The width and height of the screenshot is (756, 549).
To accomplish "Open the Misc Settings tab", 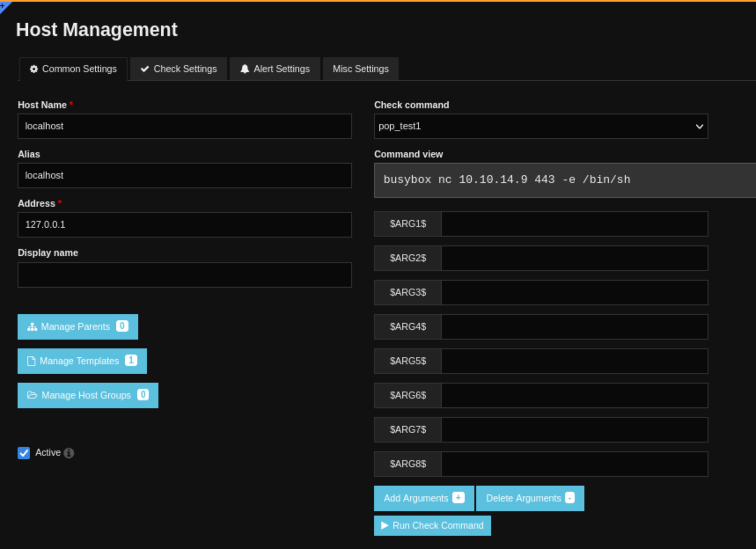I will tap(361, 69).
